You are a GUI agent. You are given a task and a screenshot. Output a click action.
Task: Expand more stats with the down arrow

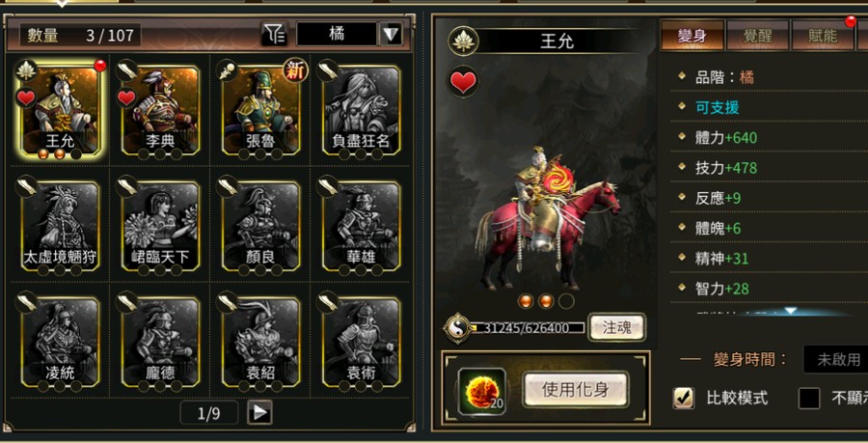coord(791,311)
